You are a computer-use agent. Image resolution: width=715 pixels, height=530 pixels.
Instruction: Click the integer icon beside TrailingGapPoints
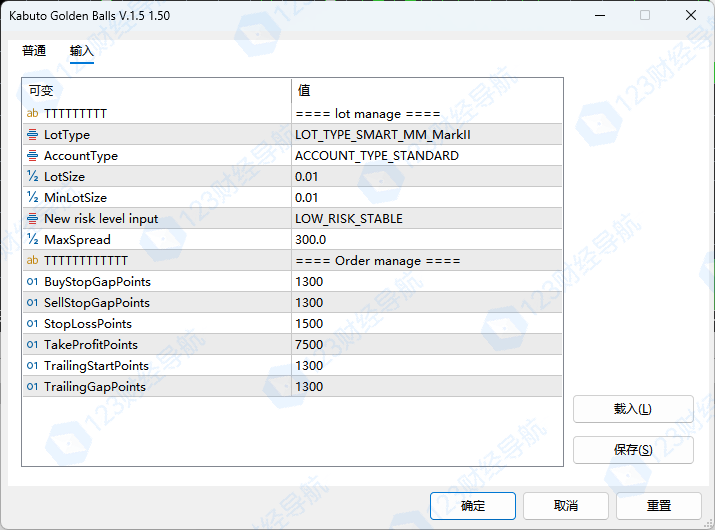[x=32, y=386]
